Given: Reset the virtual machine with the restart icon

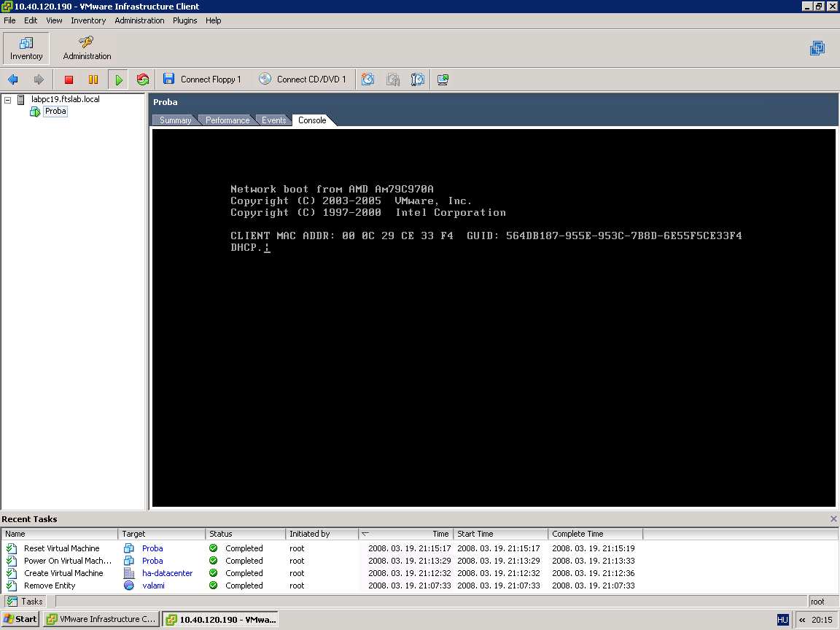Looking at the screenshot, I should pos(142,79).
